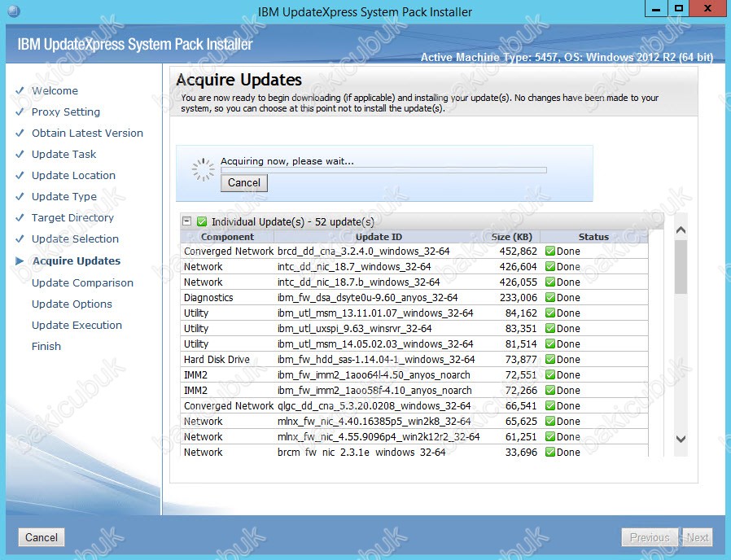Click size value 452,862
The width and height of the screenshot is (731, 560).
518,252
